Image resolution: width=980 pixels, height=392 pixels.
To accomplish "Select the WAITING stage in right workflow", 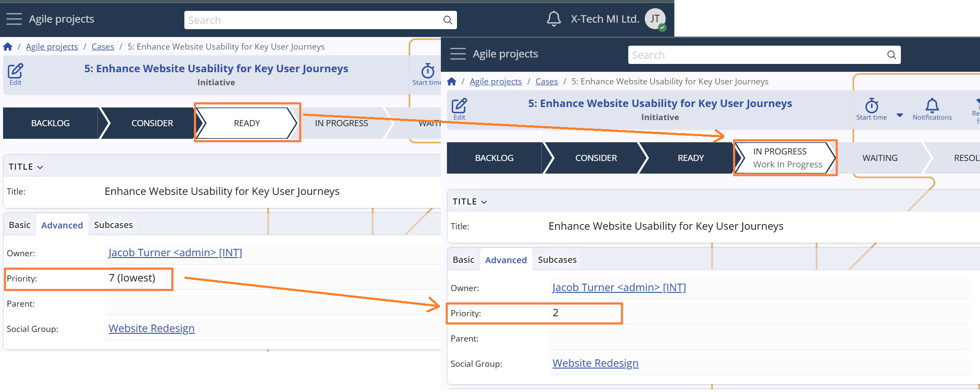I will (x=880, y=158).
